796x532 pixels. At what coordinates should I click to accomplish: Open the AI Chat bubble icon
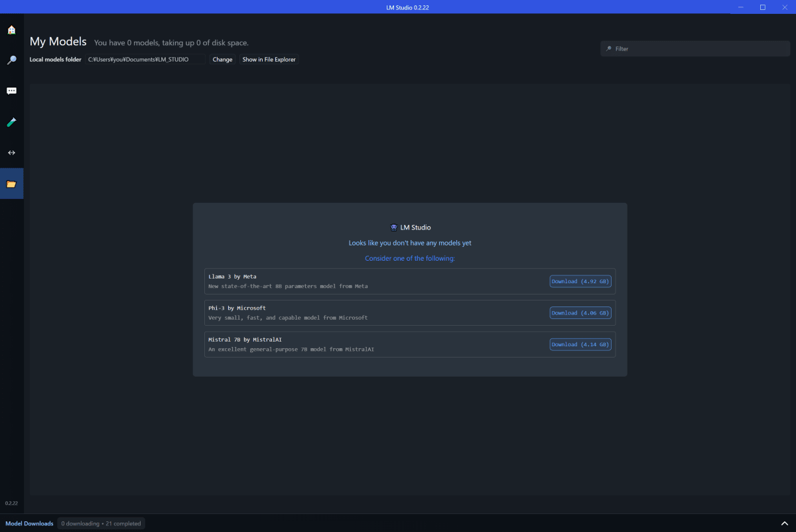11,91
